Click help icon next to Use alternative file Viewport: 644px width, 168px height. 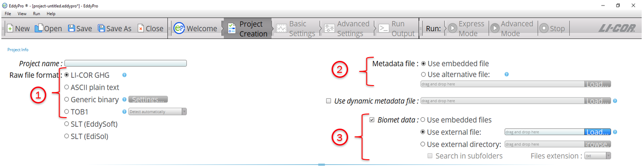click(x=507, y=74)
